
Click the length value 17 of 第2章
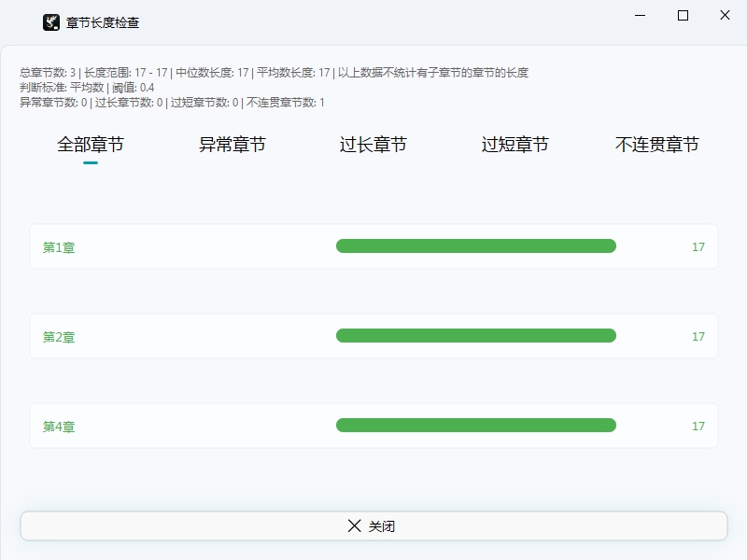(x=698, y=337)
